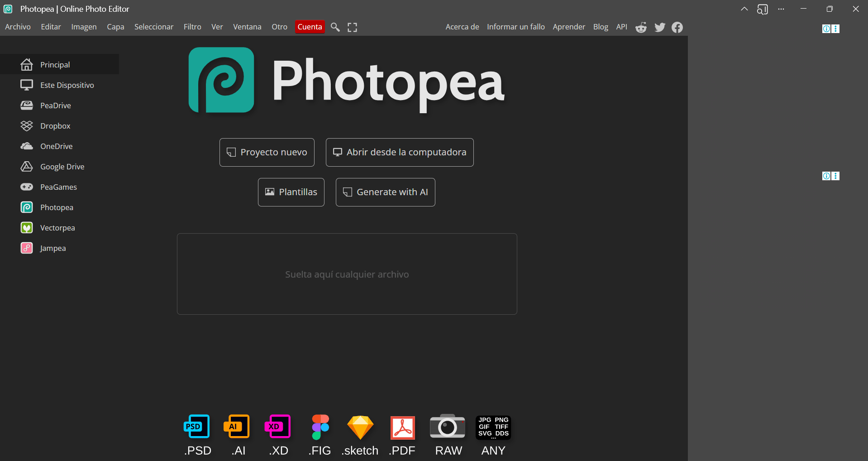Click Abrir desde la computadora button

click(400, 152)
